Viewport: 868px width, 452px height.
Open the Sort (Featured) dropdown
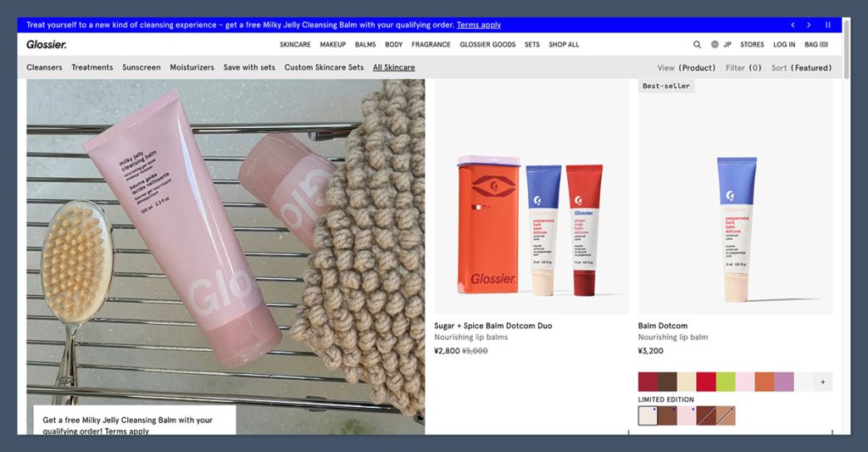[x=802, y=68]
